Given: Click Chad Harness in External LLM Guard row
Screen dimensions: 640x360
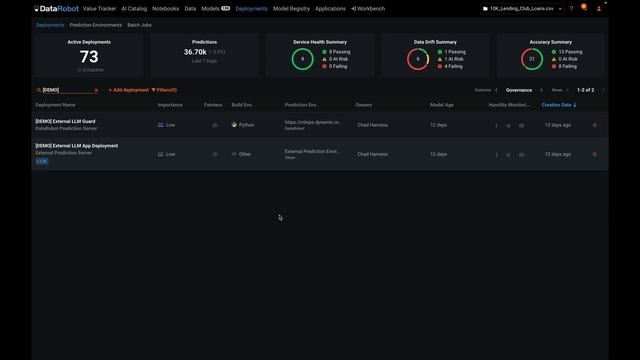Looking at the screenshot, I should 372,125.
